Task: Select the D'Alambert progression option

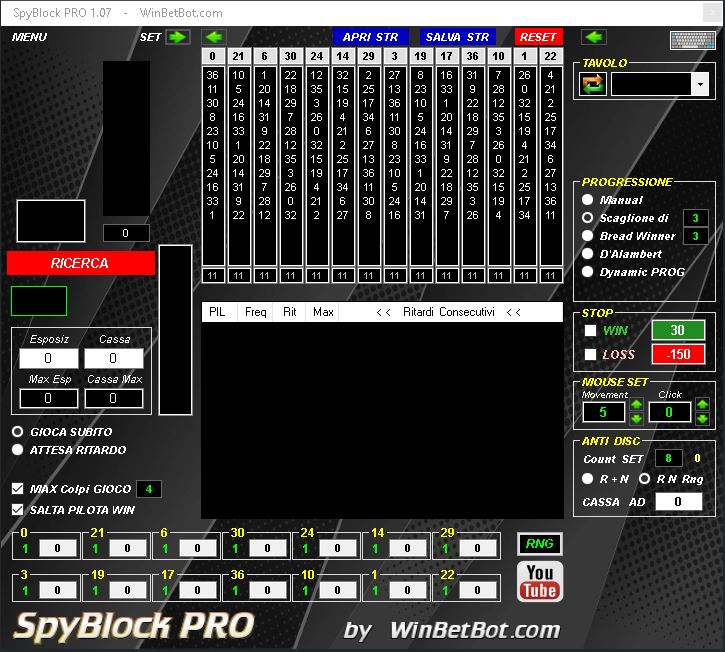Action: pos(588,254)
